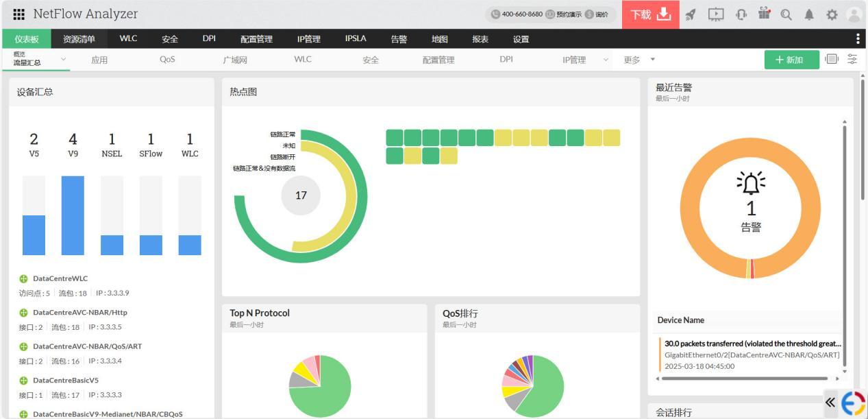868x419 pixels.
Task: Click the gear settings icon in header
Action: 832,14
